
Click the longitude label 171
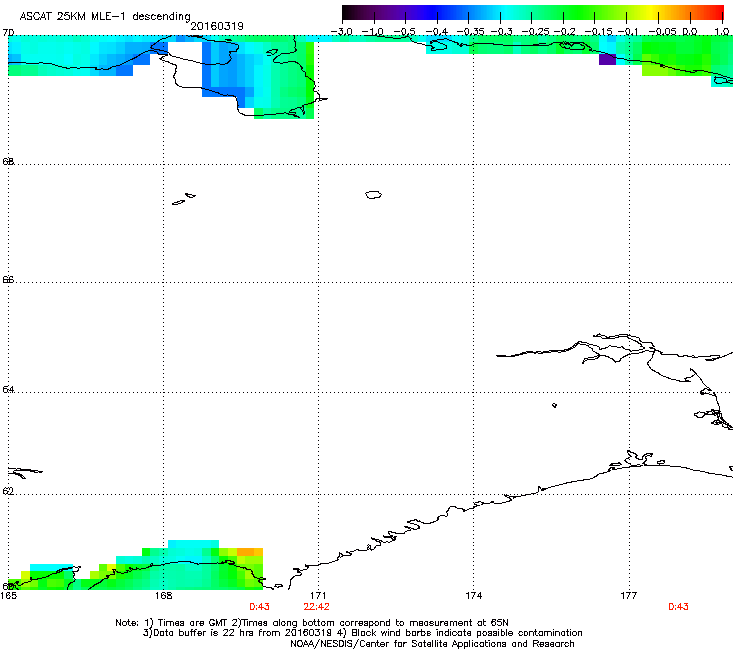318,596
